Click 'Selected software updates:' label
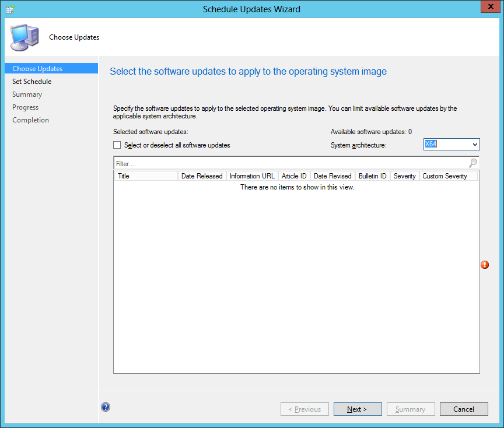Screen dimensions: 504x428 click(x=150, y=132)
